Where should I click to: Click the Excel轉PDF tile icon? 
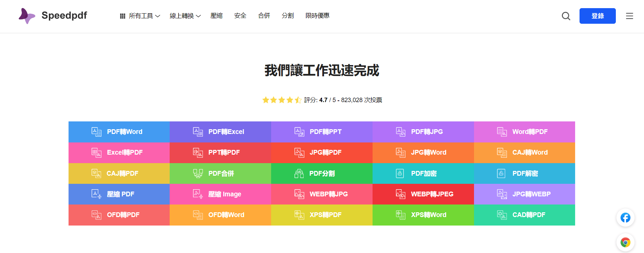pos(96,153)
